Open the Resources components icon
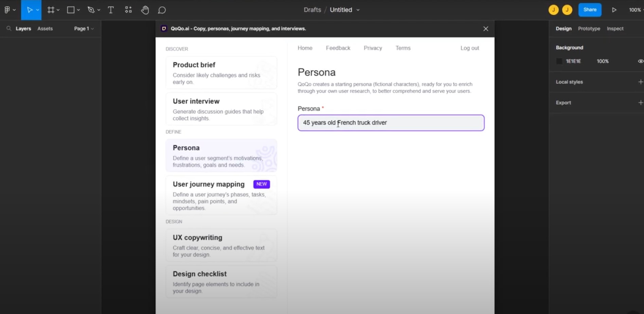Image resolution: width=644 pixels, height=314 pixels. tap(128, 10)
